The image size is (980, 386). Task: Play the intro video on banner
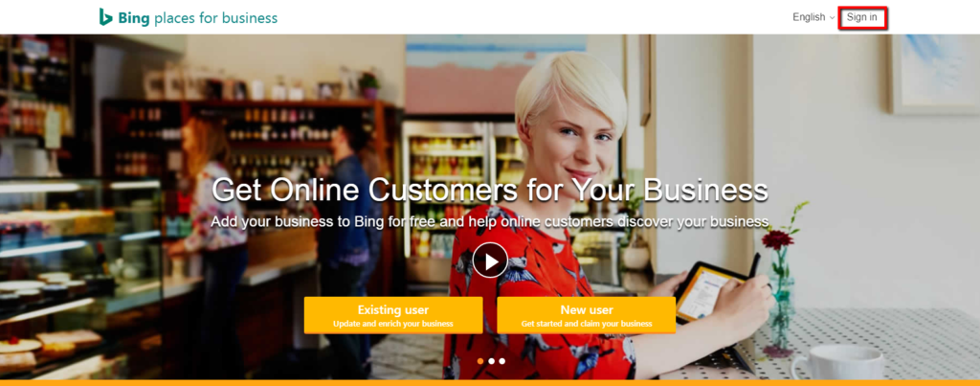(490, 261)
